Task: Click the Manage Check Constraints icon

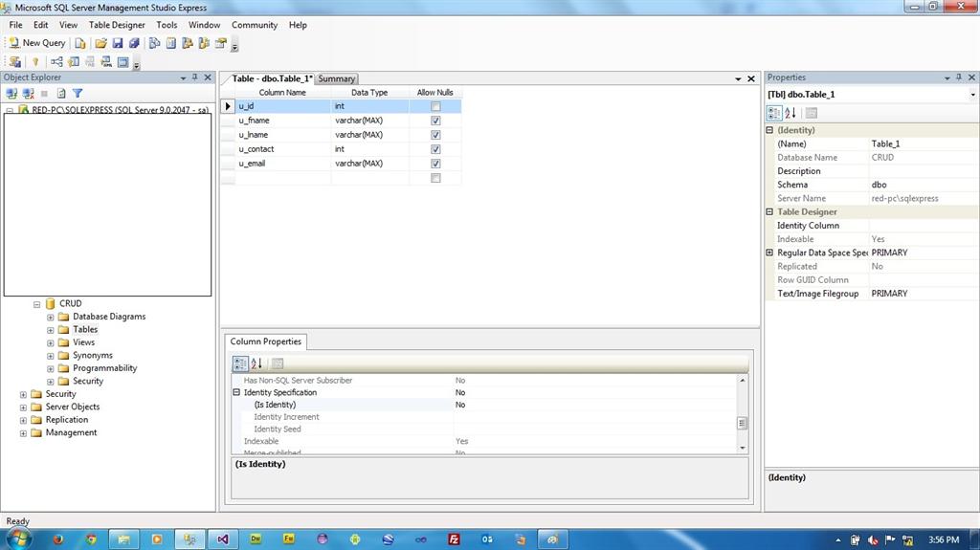Action: tap(123, 62)
